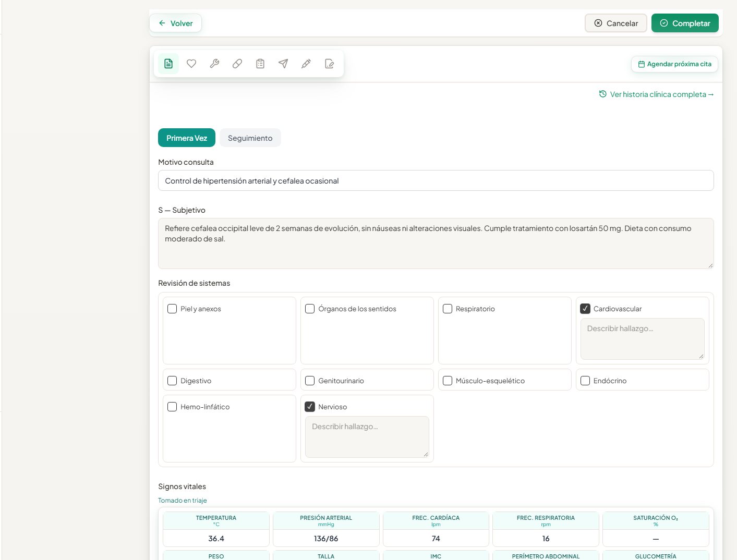
Task: Select the paper plane send icon
Action: point(283,64)
